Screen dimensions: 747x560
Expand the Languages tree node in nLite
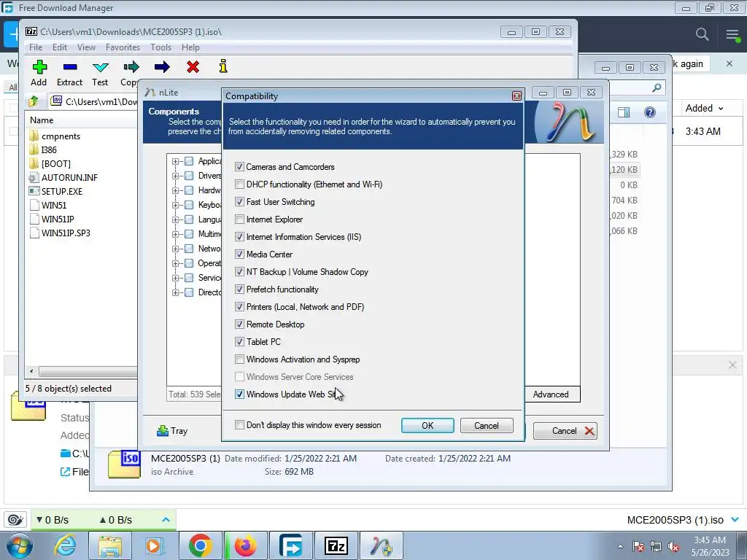tap(175, 219)
